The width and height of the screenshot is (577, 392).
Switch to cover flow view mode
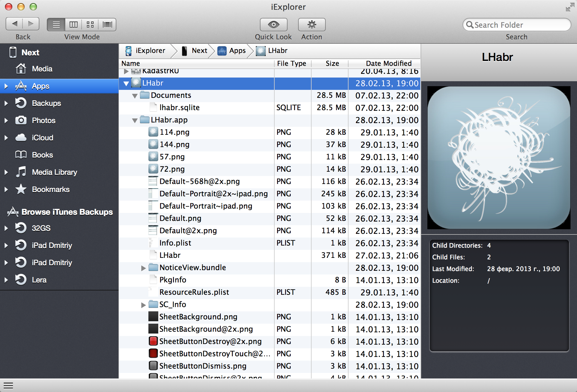pyautogui.click(x=107, y=25)
